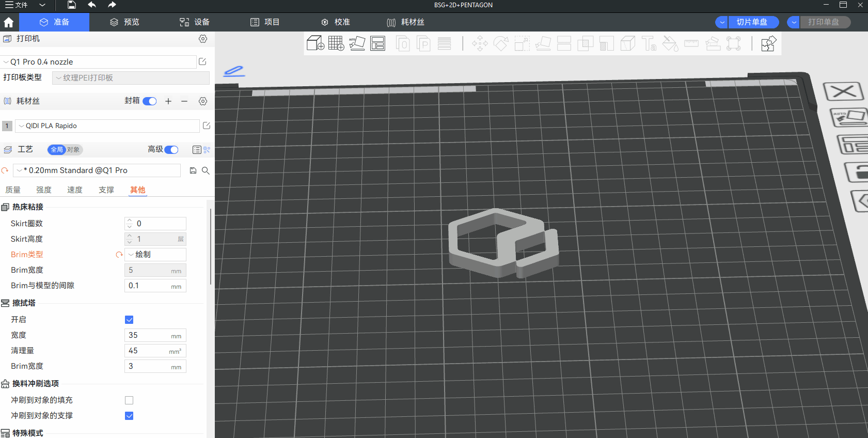Add a filament with plus icon
The height and width of the screenshot is (438, 868).
coord(168,101)
